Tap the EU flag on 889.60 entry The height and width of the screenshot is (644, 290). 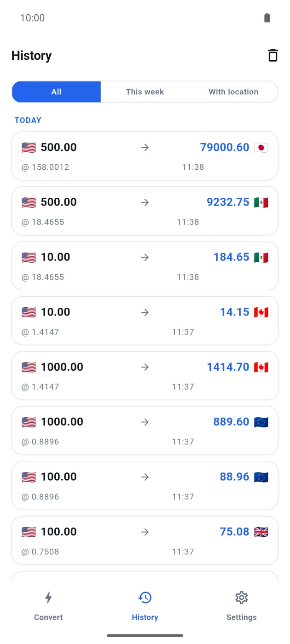click(x=261, y=422)
